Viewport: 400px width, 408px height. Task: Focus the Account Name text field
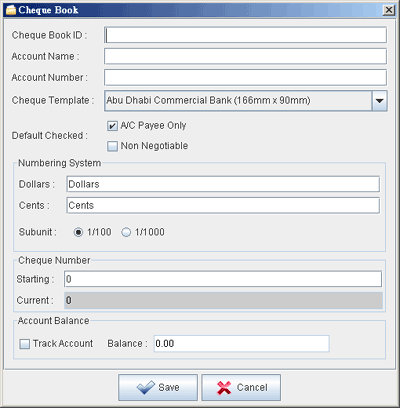(x=245, y=56)
